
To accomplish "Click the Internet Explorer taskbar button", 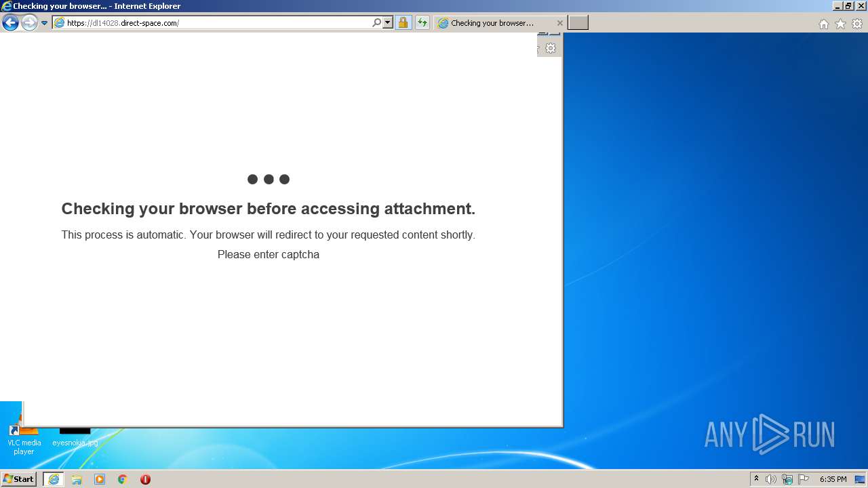I will pyautogui.click(x=54, y=479).
